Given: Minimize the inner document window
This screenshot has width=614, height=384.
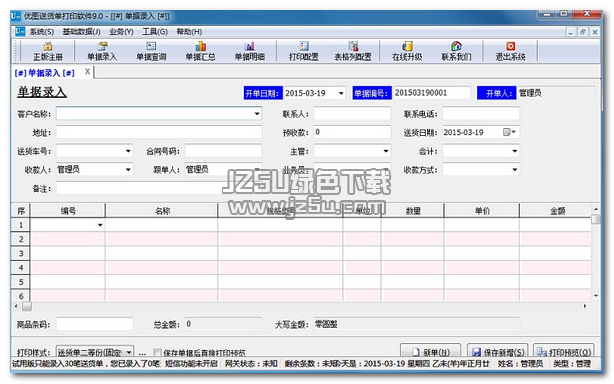Looking at the screenshot, I should coord(571,32).
